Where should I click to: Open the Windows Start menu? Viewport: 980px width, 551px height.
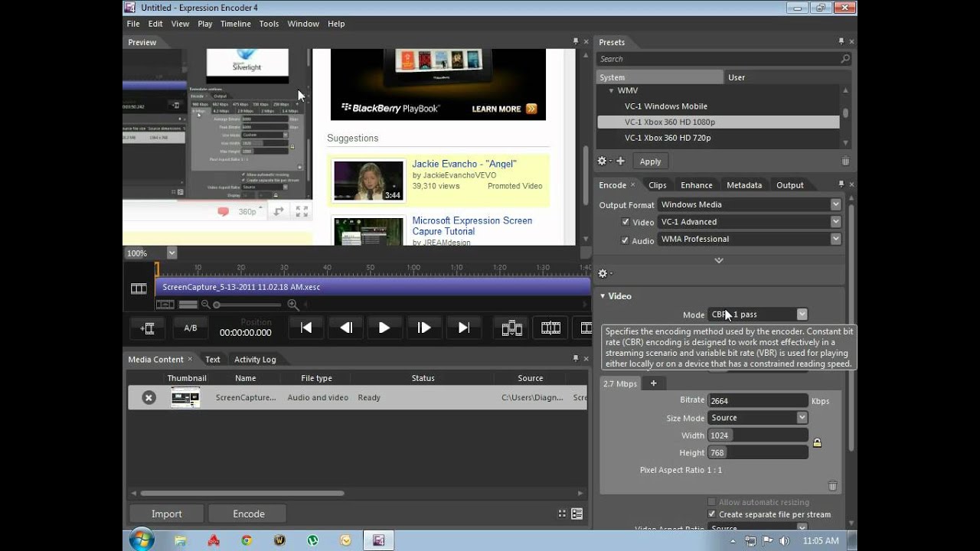[142, 540]
